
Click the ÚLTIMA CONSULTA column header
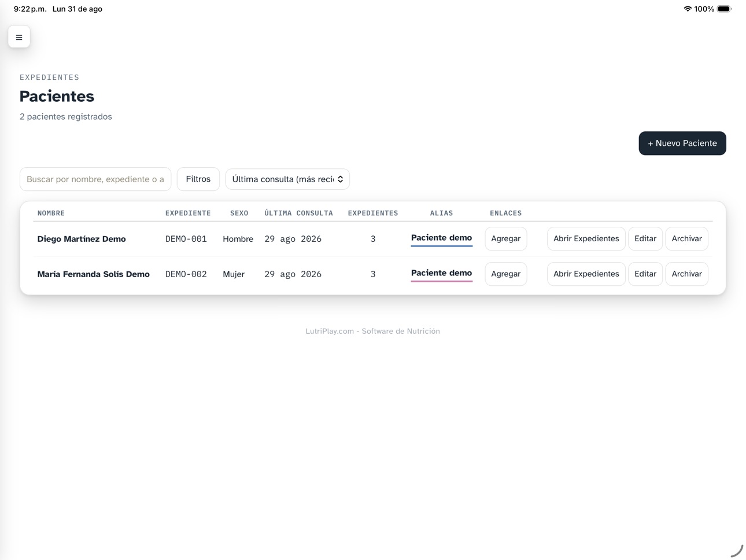(x=299, y=213)
